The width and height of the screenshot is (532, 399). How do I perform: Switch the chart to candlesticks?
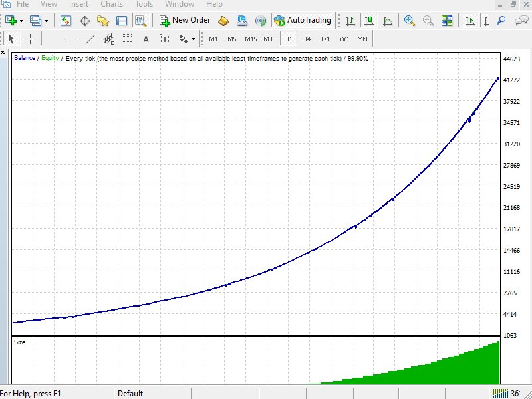pyautogui.click(x=369, y=21)
